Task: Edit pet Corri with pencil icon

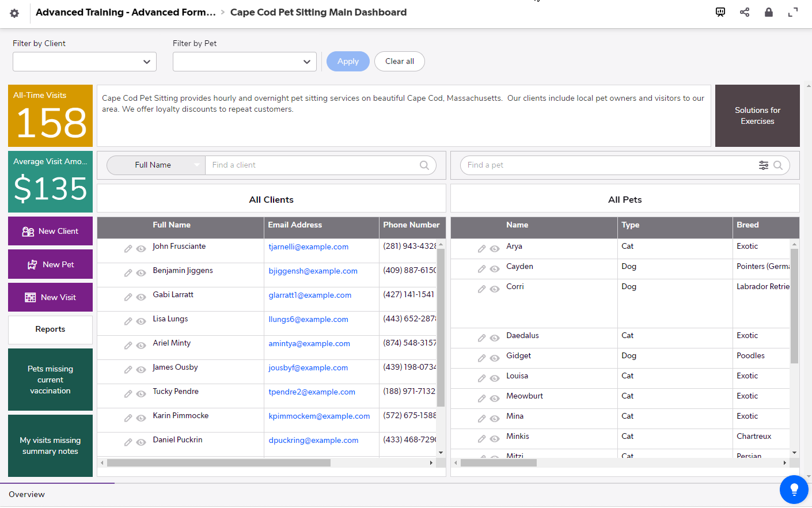Action: (x=481, y=289)
